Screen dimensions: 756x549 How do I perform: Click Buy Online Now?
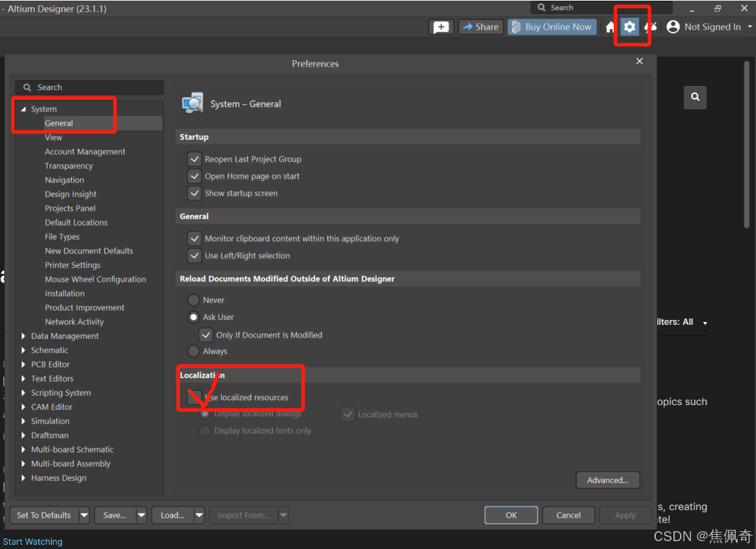pyautogui.click(x=552, y=27)
